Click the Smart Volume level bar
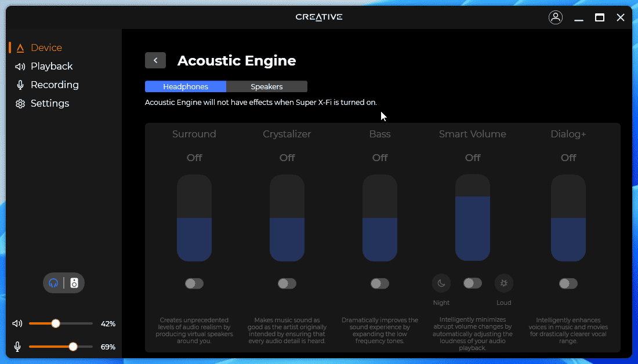This screenshot has height=364, width=638. pyautogui.click(x=473, y=218)
